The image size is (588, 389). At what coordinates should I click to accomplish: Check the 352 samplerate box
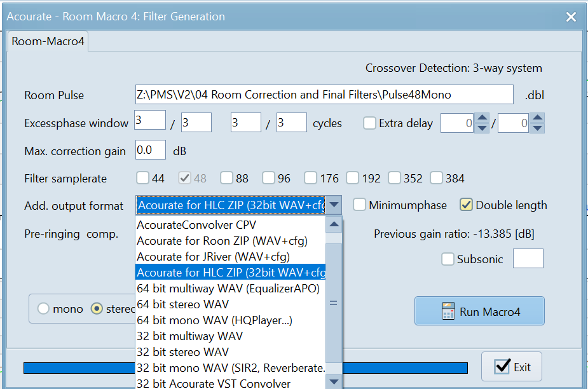pos(395,178)
